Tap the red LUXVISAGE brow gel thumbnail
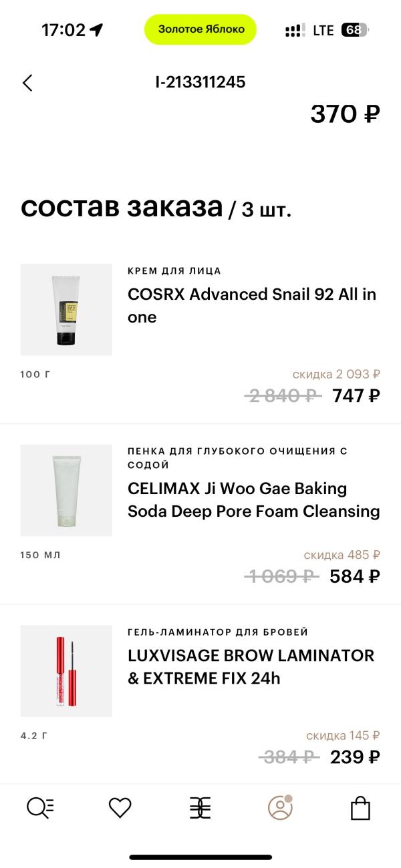 tap(66, 670)
